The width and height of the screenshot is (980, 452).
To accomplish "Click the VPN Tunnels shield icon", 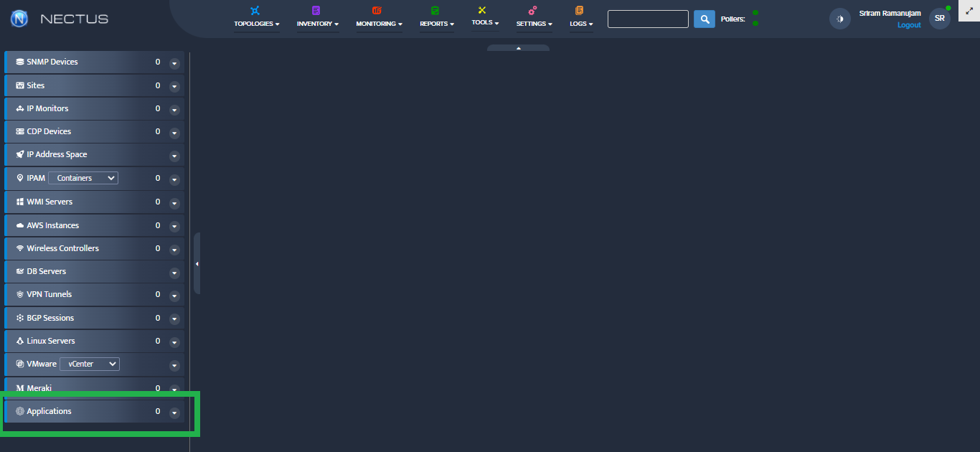I will point(20,294).
